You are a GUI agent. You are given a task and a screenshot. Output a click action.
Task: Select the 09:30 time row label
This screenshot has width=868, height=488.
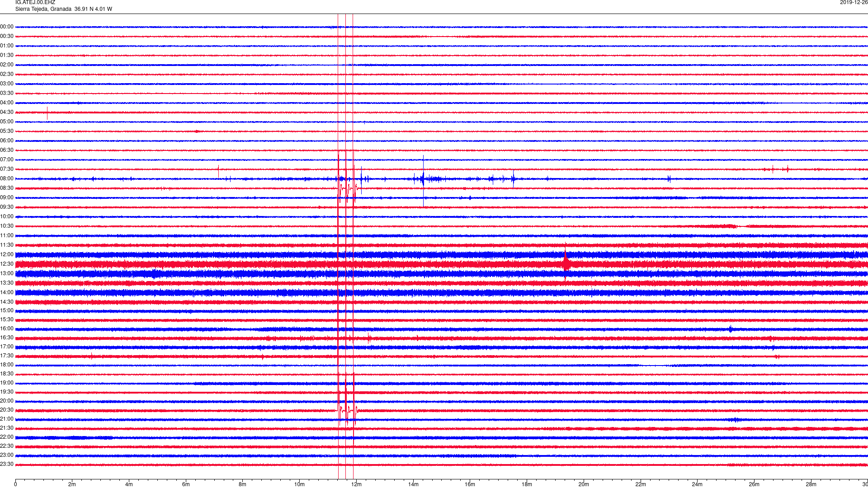pos(7,207)
